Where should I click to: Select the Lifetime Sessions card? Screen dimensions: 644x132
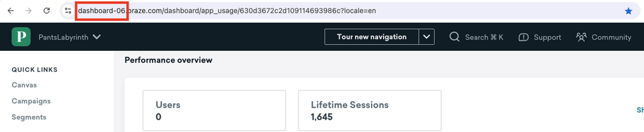pos(370,110)
